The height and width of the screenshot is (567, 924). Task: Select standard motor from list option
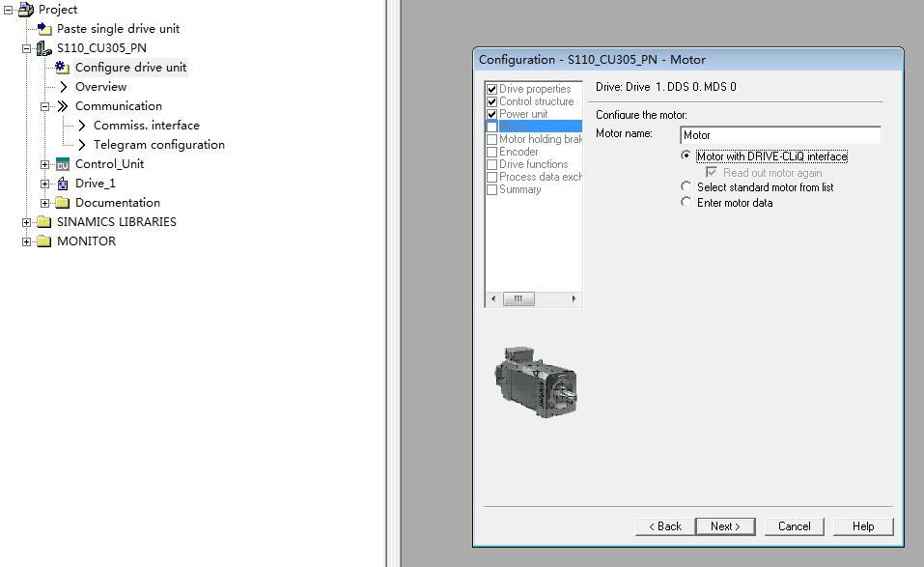pos(686,186)
